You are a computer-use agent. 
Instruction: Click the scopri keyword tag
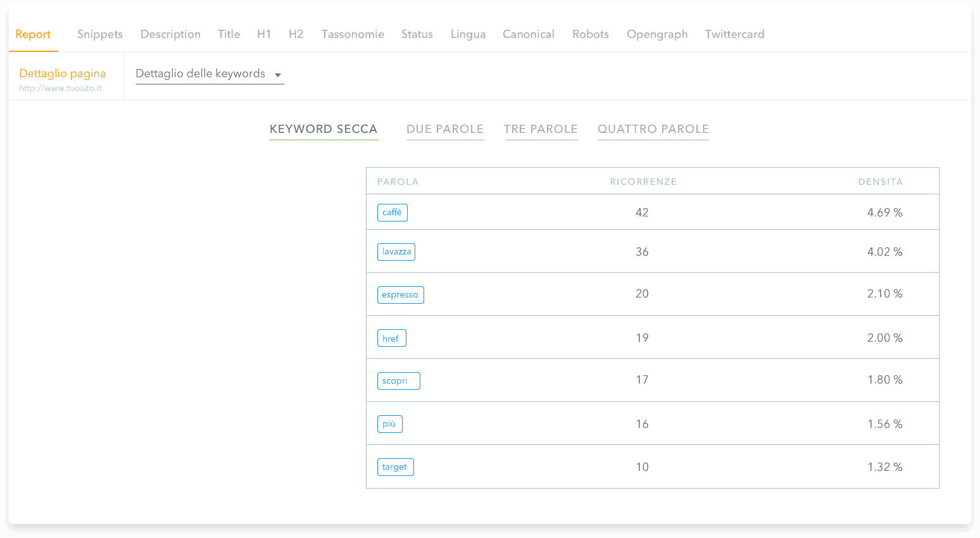point(399,381)
